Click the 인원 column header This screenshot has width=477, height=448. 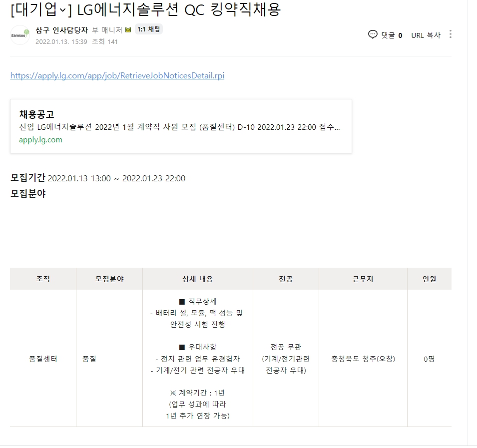(429, 279)
